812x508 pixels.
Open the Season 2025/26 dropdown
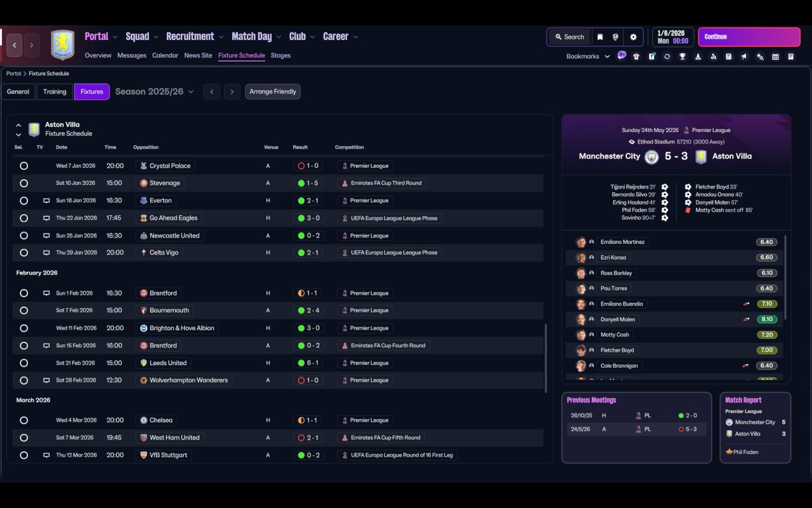point(155,92)
